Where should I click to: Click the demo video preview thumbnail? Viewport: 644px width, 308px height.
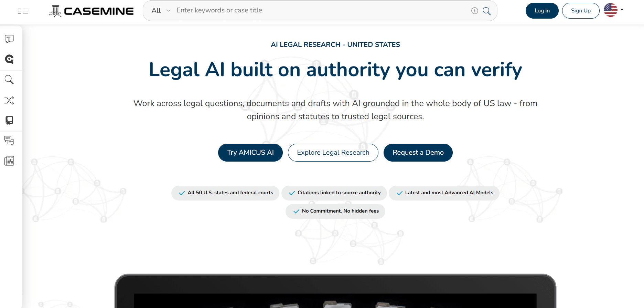[x=335, y=300]
